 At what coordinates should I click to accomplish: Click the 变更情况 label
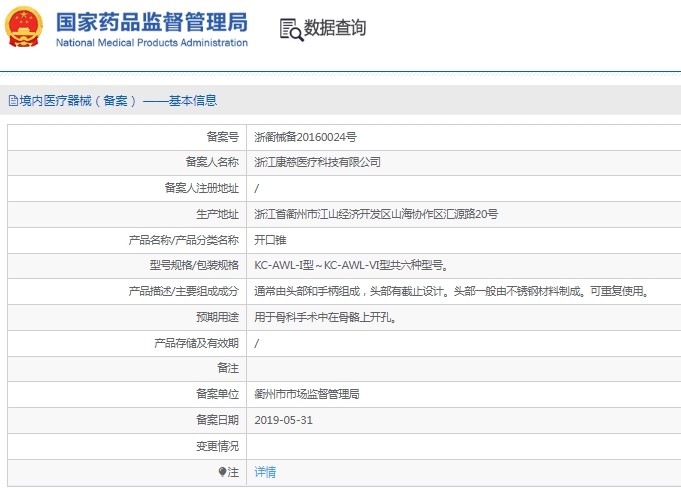pos(218,446)
